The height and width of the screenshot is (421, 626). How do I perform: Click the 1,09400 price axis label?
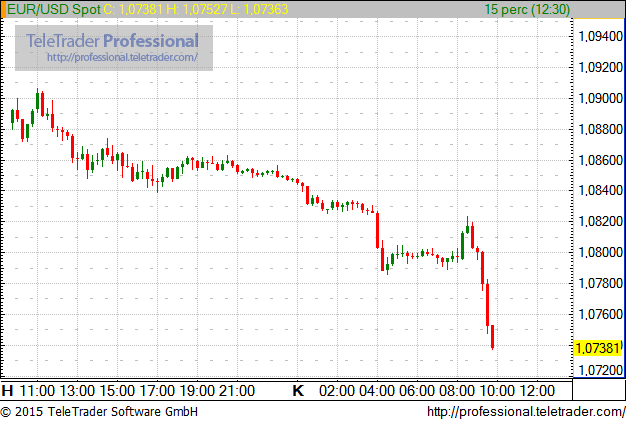point(600,37)
